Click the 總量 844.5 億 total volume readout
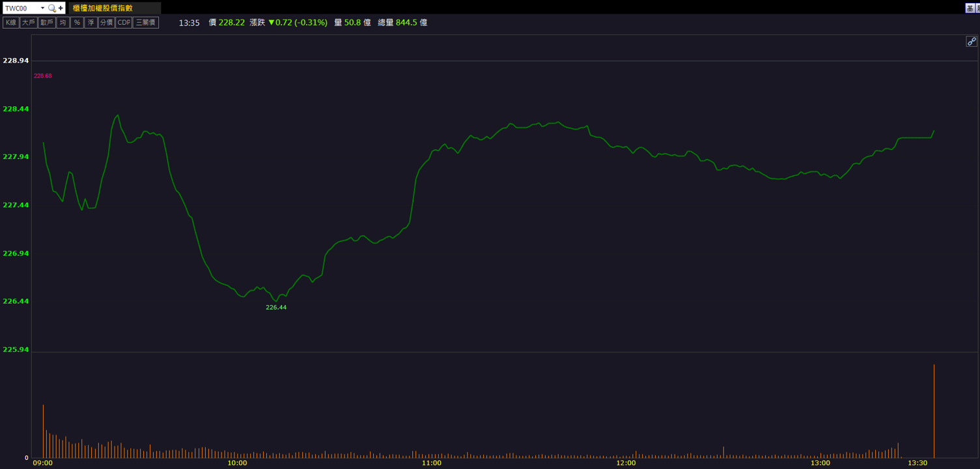The height and width of the screenshot is (469, 980). (402, 23)
